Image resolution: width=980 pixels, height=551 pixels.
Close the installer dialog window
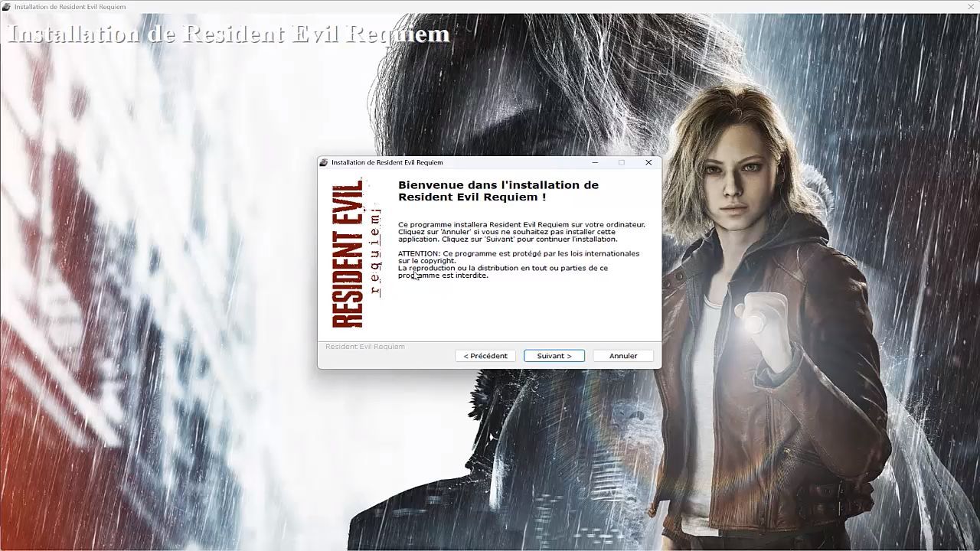648,162
